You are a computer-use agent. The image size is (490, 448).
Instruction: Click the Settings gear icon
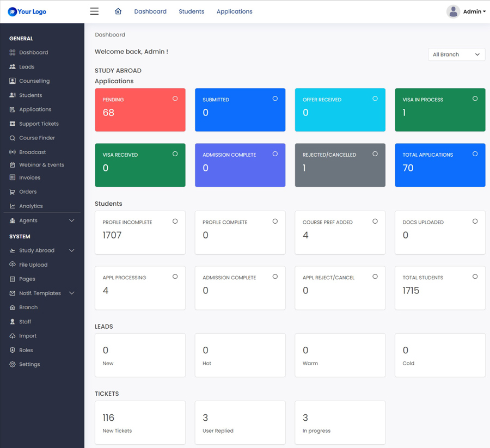[x=12, y=364]
